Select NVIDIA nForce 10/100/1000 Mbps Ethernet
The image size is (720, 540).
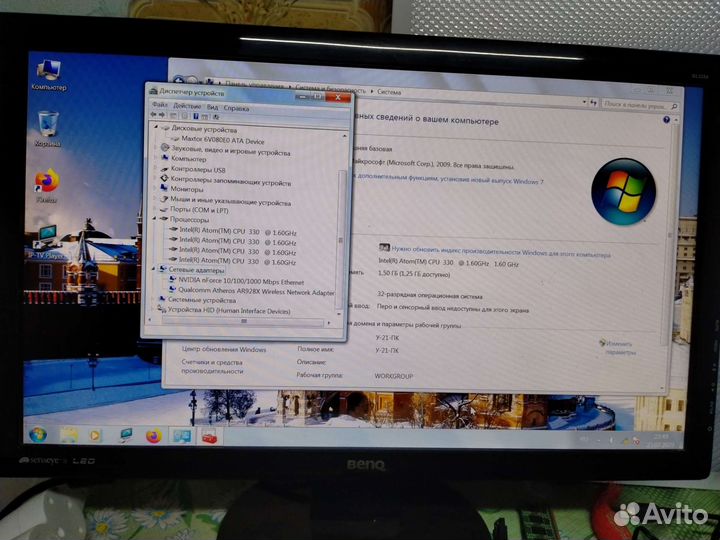click(x=241, y=281)
